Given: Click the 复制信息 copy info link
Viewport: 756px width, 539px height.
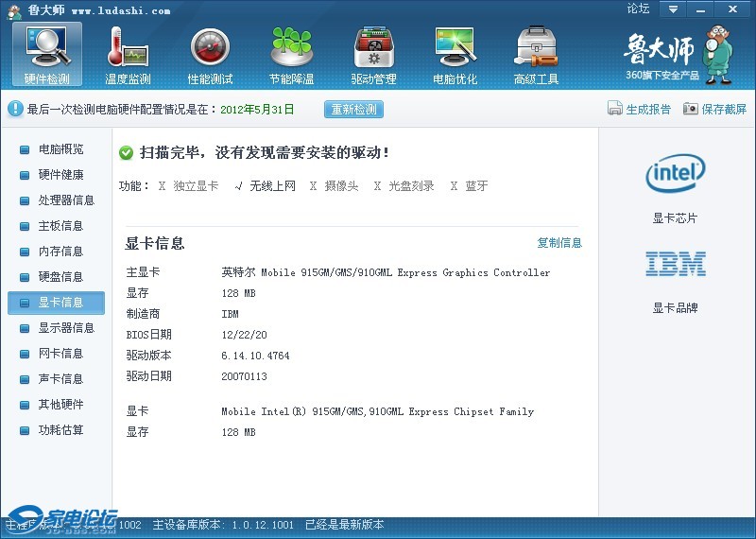Looking at the screenshot, I should (x=559, y=243).
